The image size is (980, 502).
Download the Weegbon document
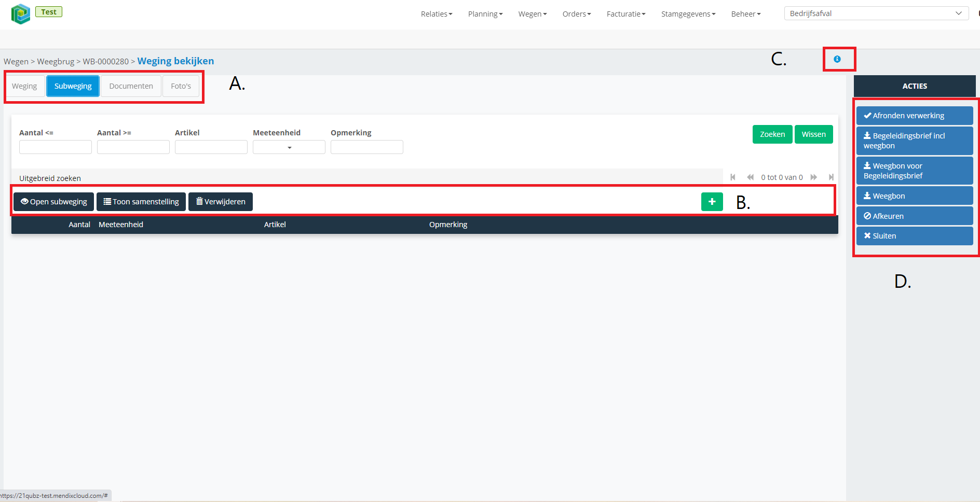915,196
